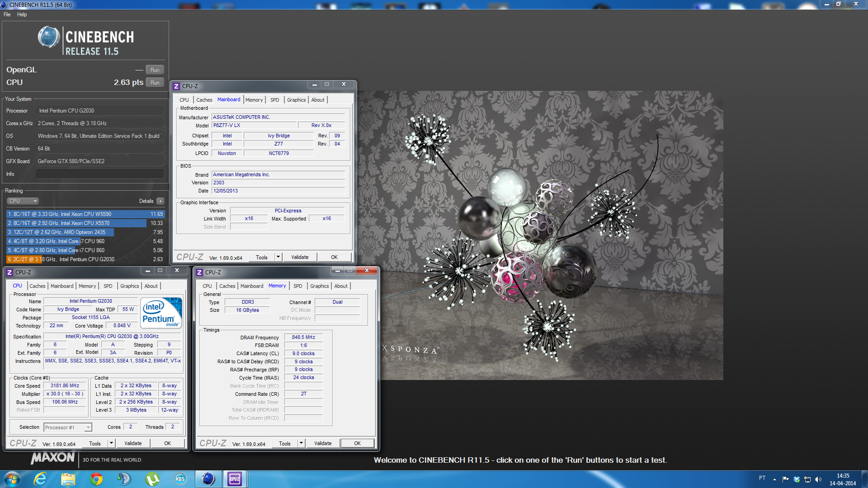The height and width of the screenshot is (488, 868).
Task: Select Xeon X5570 ranking entry
Action: click(x=85, y=223)
